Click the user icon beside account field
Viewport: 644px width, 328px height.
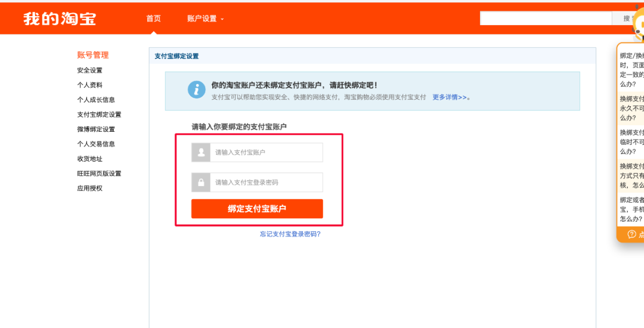click(x=201, y=152)
